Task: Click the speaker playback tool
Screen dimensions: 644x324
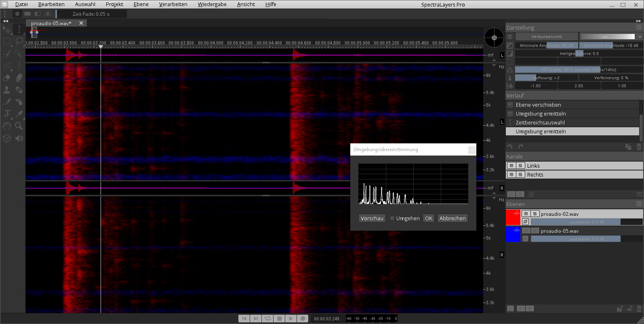Action: pyautogui.click(x=19, y=138)
